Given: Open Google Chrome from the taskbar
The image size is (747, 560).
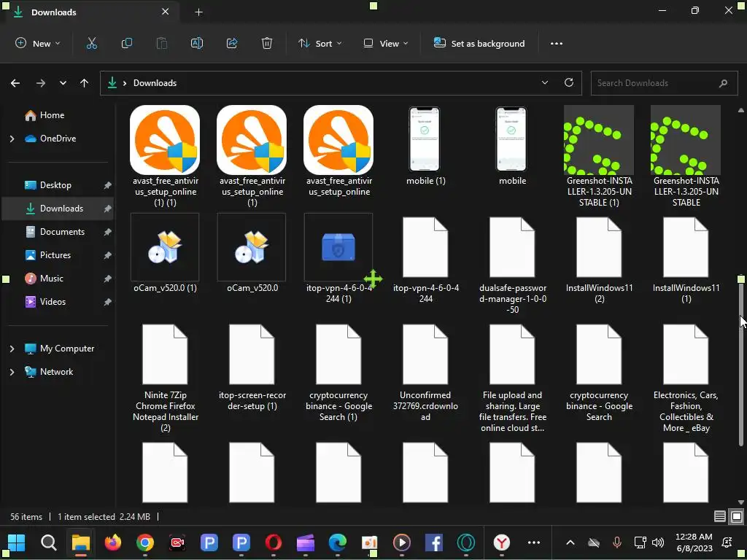Looking at the screenshot, I should (x=145, y=542).
